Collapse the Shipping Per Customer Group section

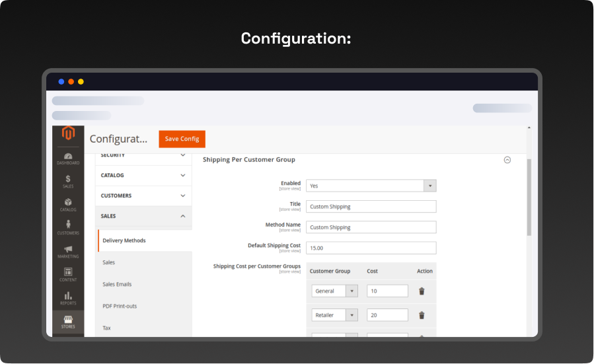(x=507, y=160)
